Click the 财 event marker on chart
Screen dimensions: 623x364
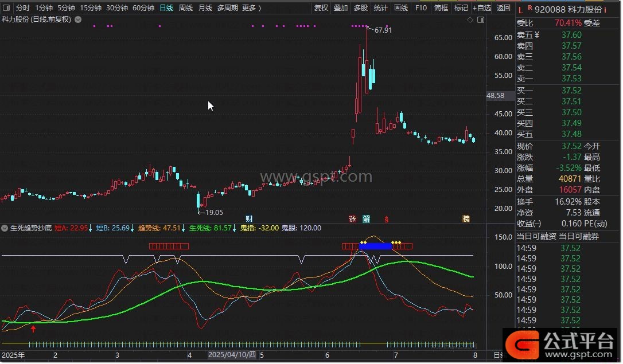point(249,218)
